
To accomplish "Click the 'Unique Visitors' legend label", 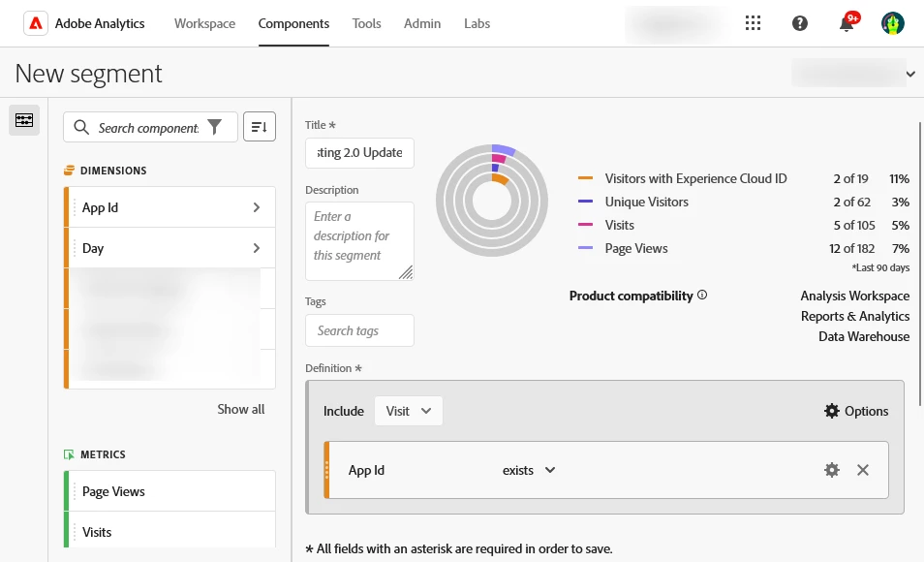I will point(646,202).
